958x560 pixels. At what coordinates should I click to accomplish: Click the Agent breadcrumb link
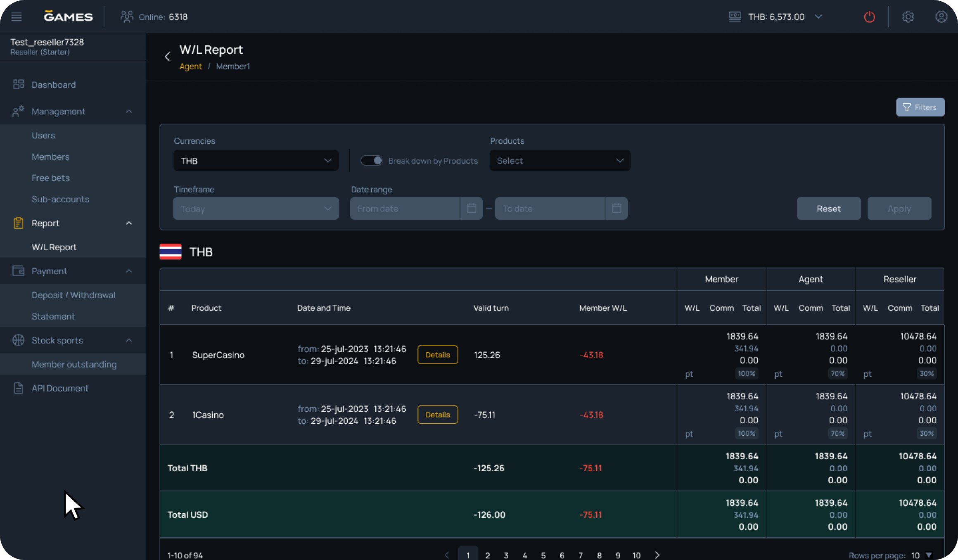[190, 66]
